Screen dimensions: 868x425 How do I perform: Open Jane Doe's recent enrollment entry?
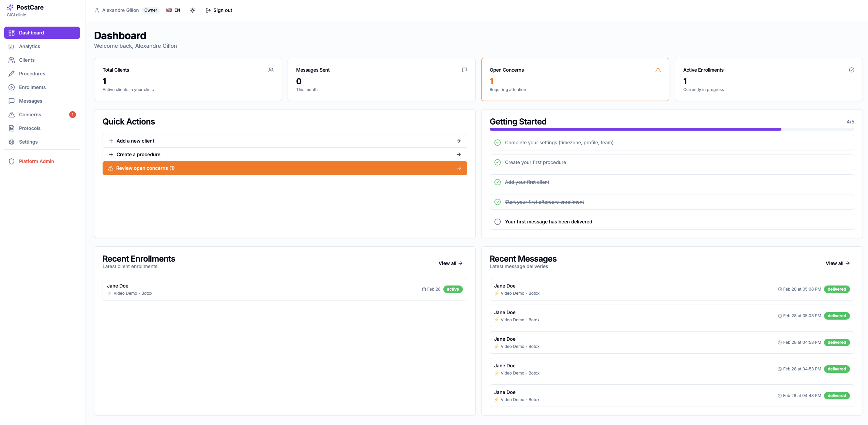pos(285,289)
